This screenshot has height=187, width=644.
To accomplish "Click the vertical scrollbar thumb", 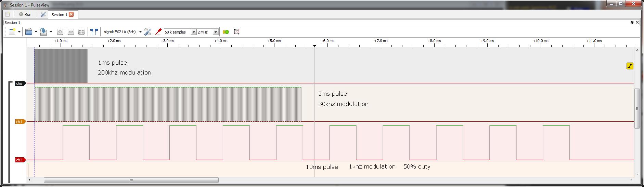I will tap(637, 109).
